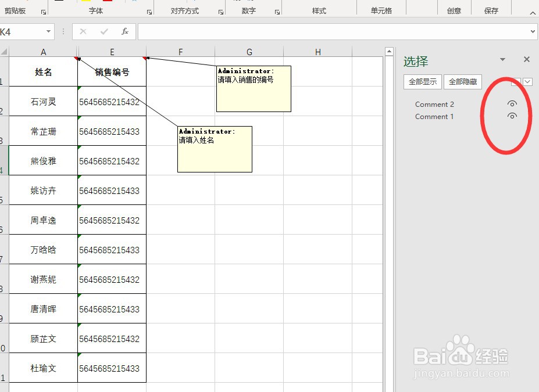Select Comment 1 in the selection pane

coord(434,117)
